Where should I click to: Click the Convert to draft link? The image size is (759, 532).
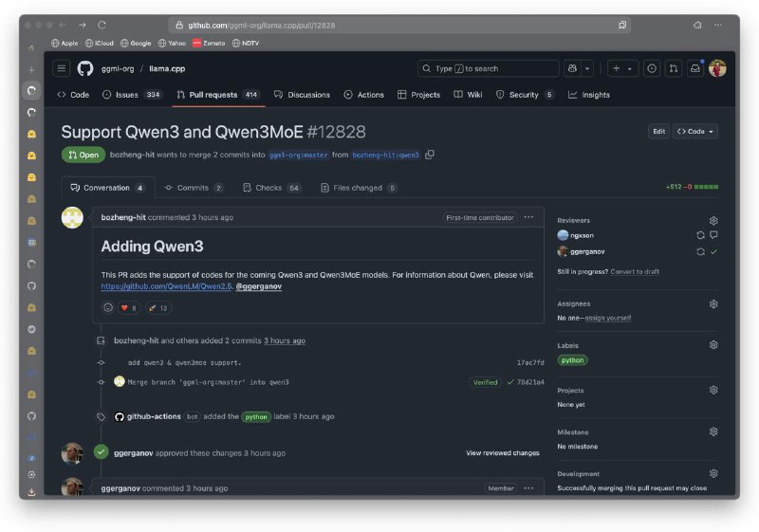click(x=635, y=272)
